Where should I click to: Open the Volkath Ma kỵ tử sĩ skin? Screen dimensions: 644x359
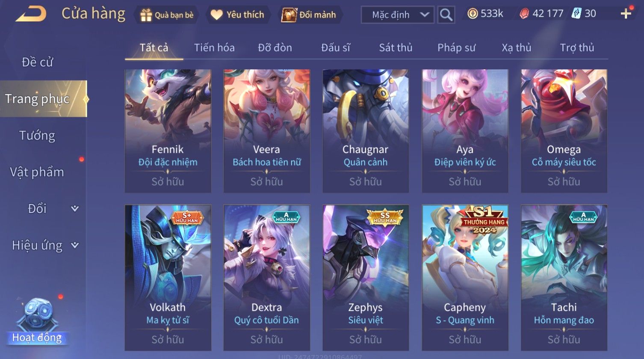tap(168, 278)
